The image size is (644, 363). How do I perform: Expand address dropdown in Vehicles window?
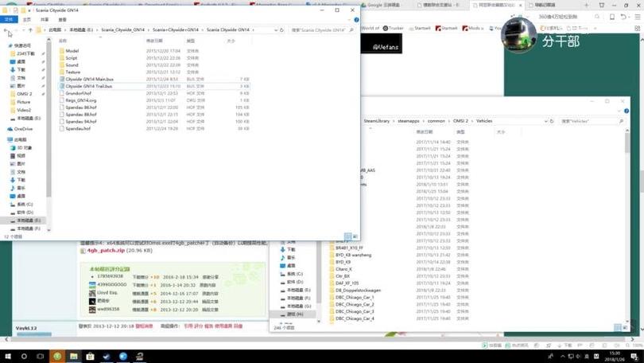pyautogui.click(x=546, y=121)
